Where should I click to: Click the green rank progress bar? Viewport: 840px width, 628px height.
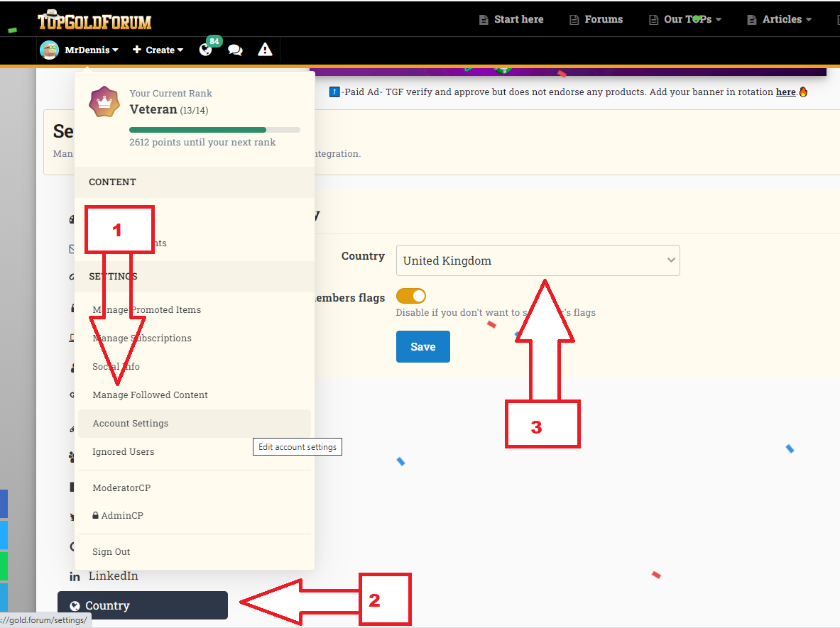198,130
